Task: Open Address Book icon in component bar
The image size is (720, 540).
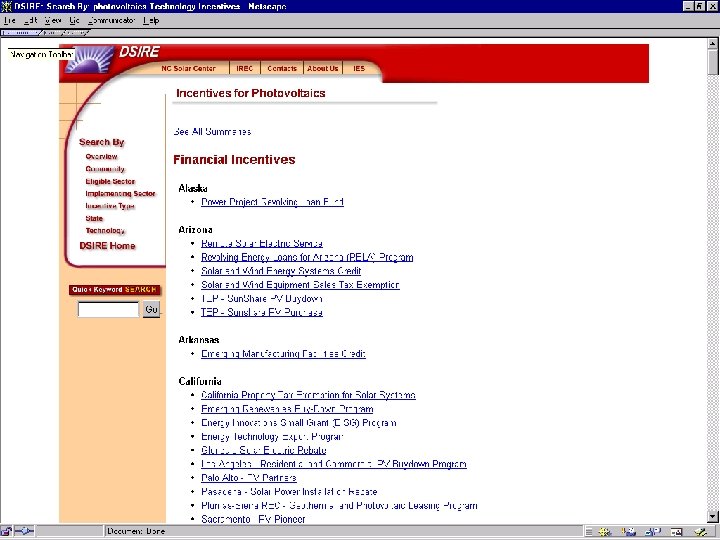Action: (x=676, y=532)
